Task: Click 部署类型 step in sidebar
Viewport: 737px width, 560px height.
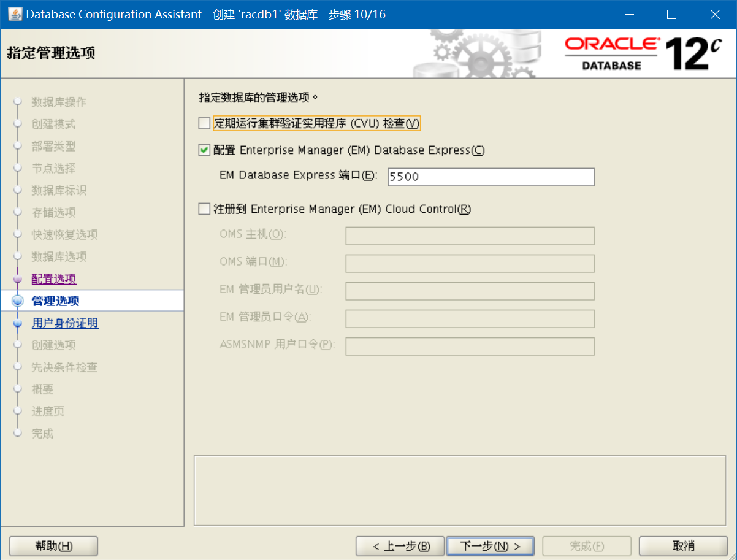Action: click(x=53, y=147)
